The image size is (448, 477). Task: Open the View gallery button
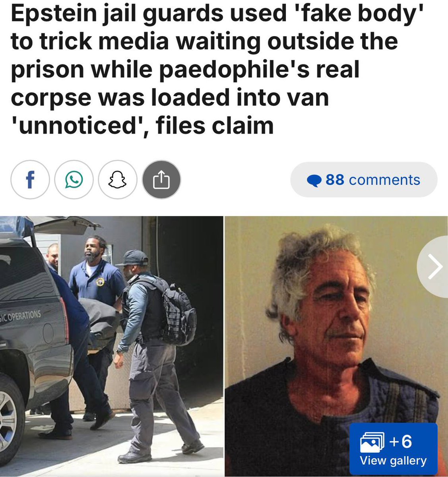tap(393, 449)
